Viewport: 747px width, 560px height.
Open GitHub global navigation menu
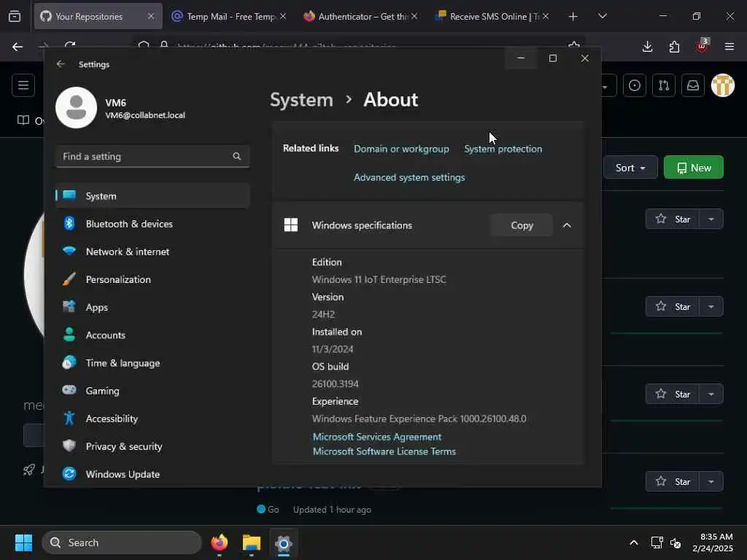click(23, 85)
